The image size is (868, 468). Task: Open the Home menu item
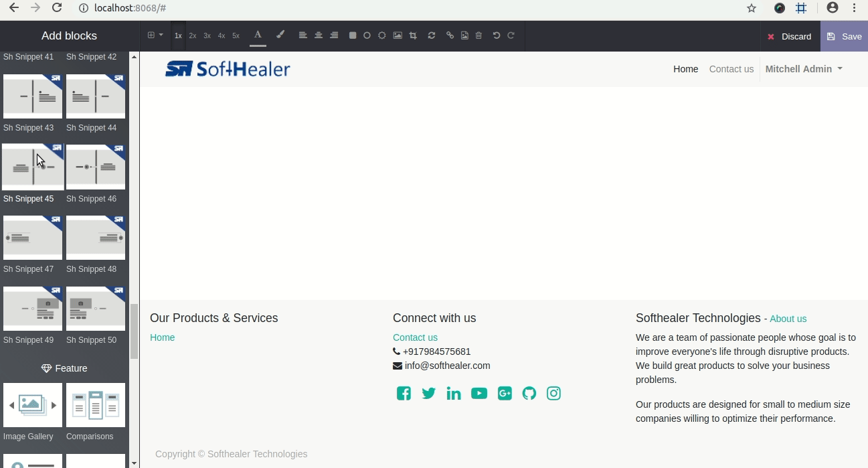point(685,69)
